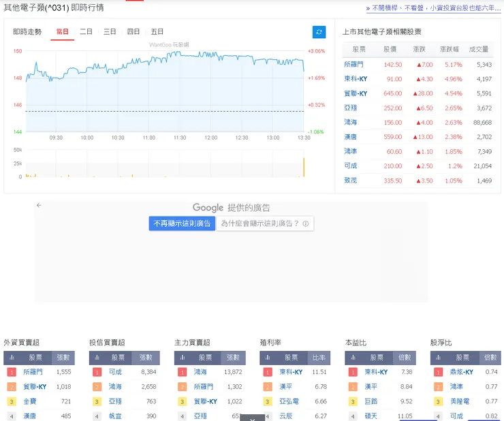Open 東科-KY ranked 1 in 殖利率

[x=291, y=372]
